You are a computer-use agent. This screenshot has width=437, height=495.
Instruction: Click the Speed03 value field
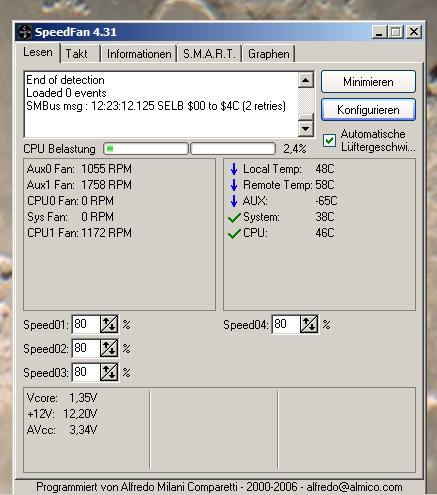pos(86,372)
